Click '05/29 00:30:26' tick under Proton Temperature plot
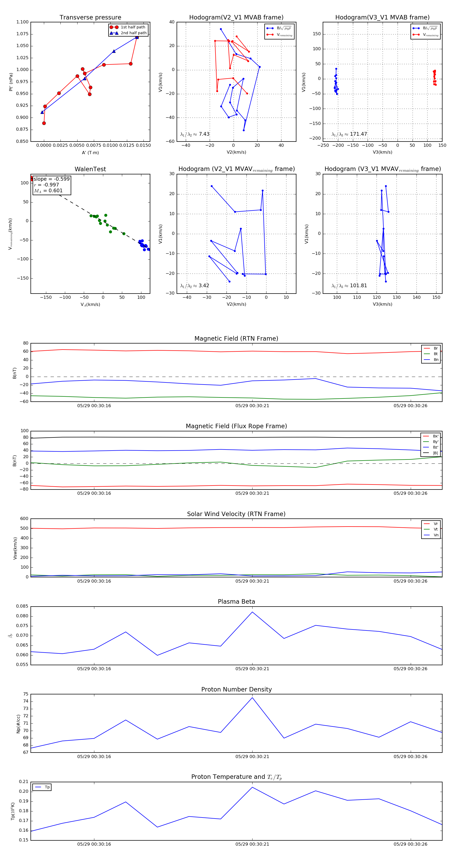Image resolution: width=473 pixels, height=868 pixels. click(410, 844)
